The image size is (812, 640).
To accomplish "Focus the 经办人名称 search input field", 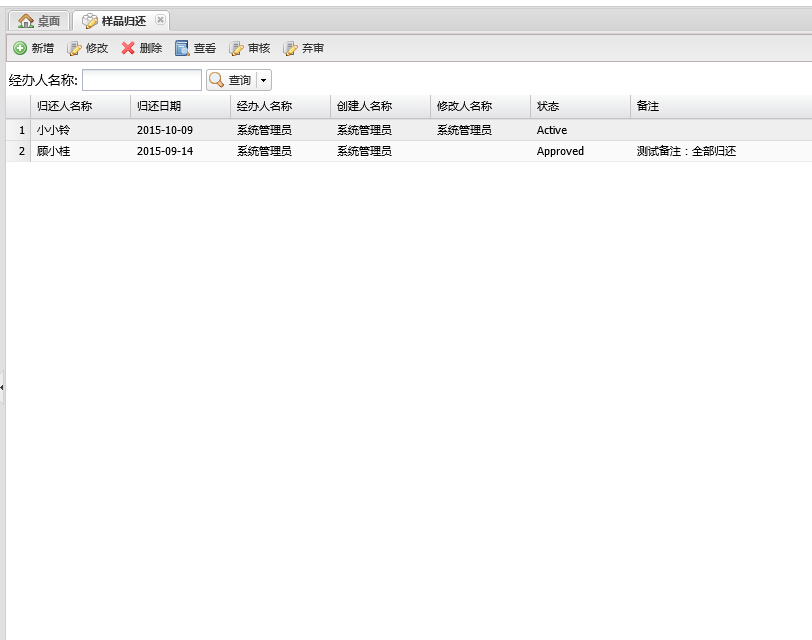I will point(142,80).
